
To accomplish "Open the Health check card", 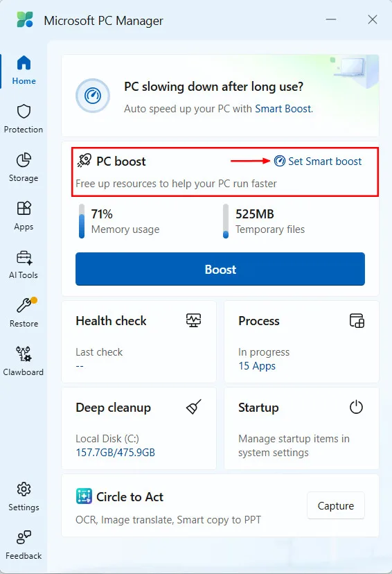I will (x=139, y=342).
